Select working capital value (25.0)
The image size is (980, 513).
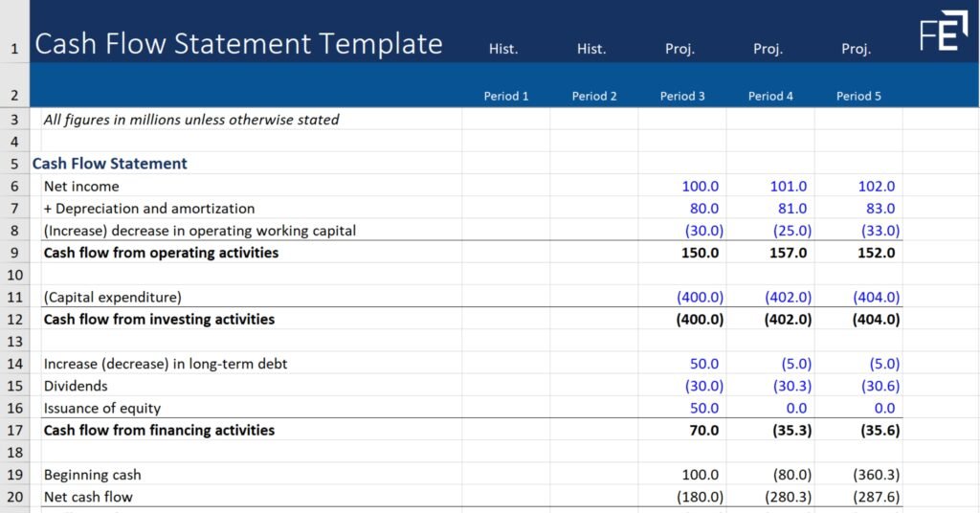coord(792,231)
